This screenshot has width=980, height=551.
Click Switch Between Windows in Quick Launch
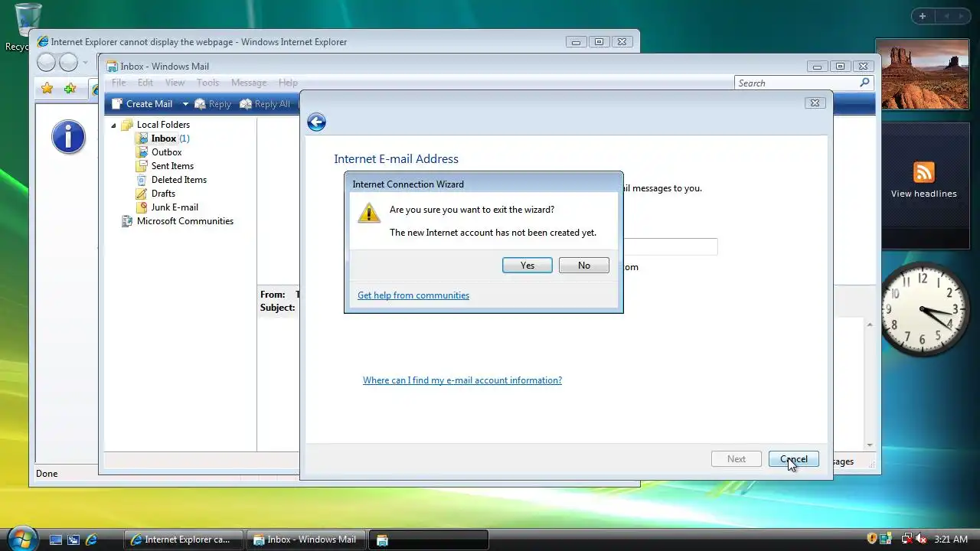73,540
